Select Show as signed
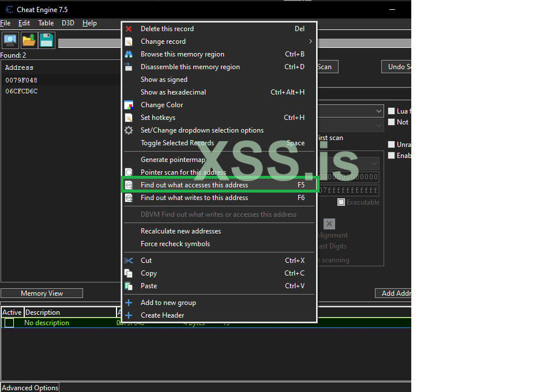This screenshot has width=552, height=392. (x=220, y=80)
